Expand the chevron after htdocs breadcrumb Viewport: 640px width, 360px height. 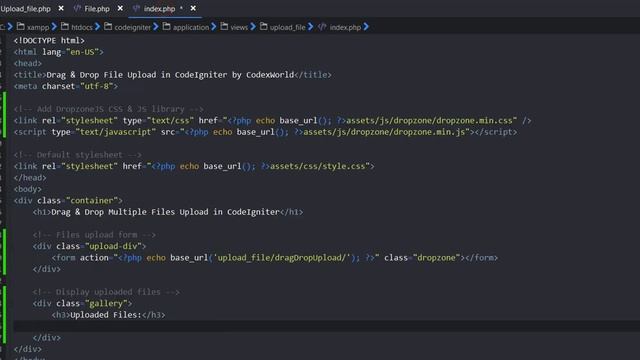click(98, 27)
